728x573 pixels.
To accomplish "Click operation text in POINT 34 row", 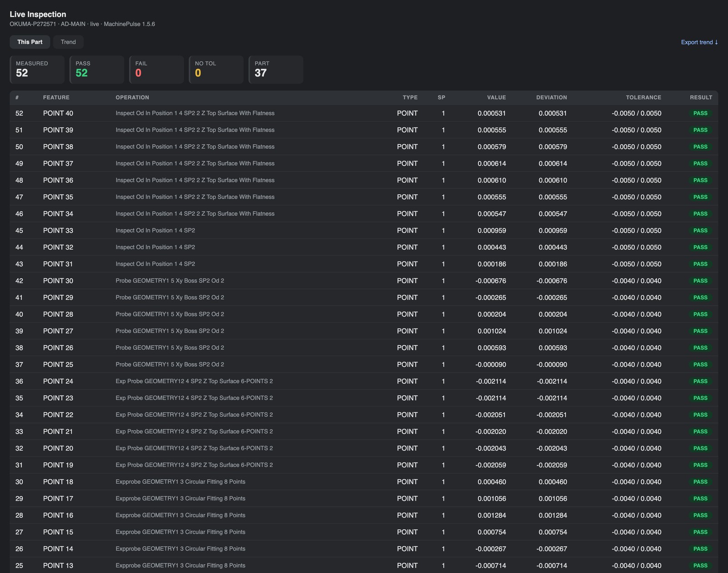I will 195,214.
